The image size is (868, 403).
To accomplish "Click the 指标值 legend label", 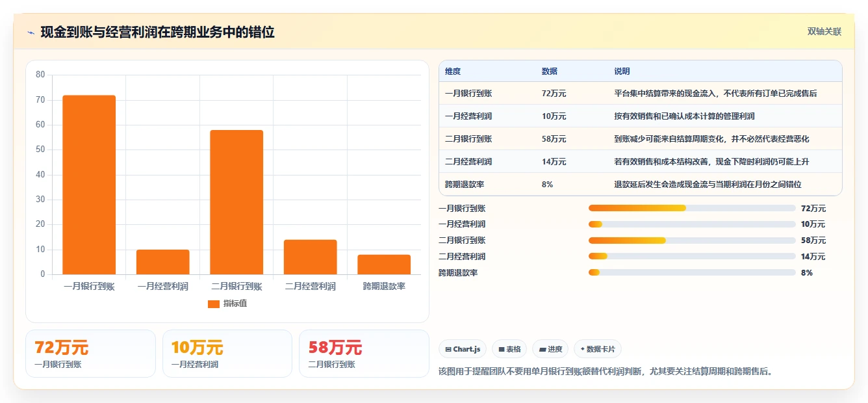I will pyautogui.click(x=235, y=304).
